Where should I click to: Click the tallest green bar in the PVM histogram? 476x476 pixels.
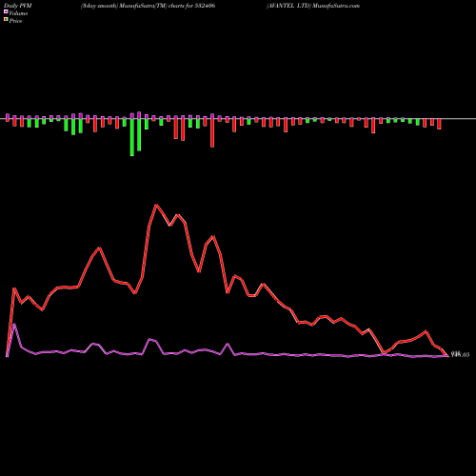tap(132, 137)
